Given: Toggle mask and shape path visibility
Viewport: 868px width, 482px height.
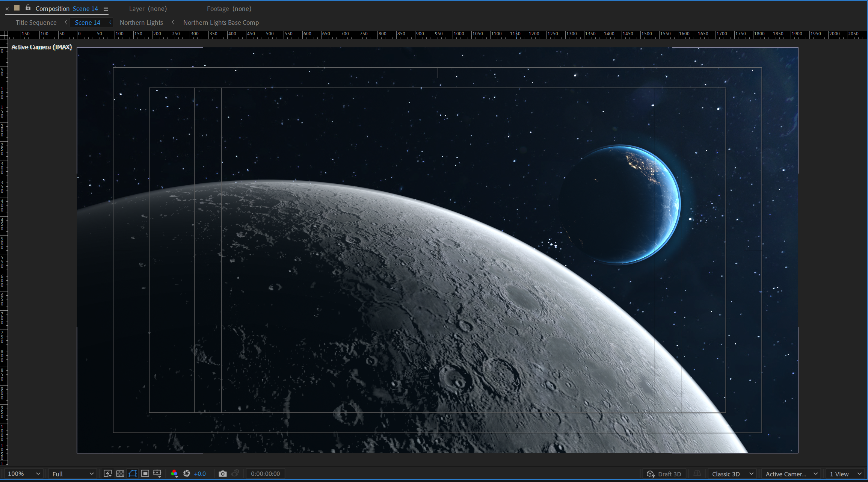Looking at the screenshot, I should click(133, 474).
